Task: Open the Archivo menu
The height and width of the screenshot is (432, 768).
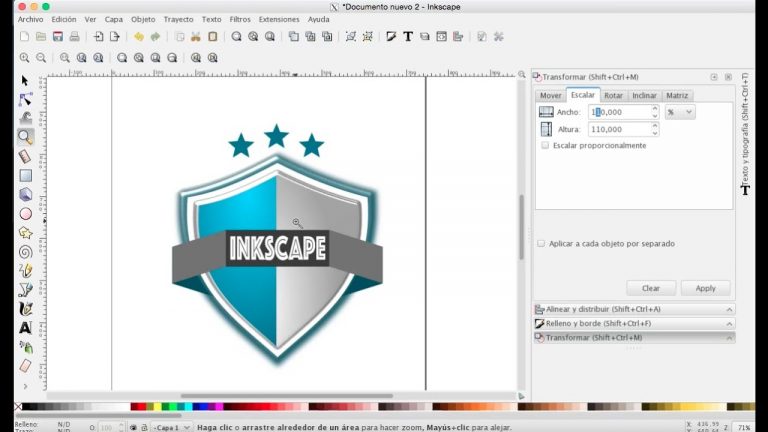Action: [x=30, y=19]
